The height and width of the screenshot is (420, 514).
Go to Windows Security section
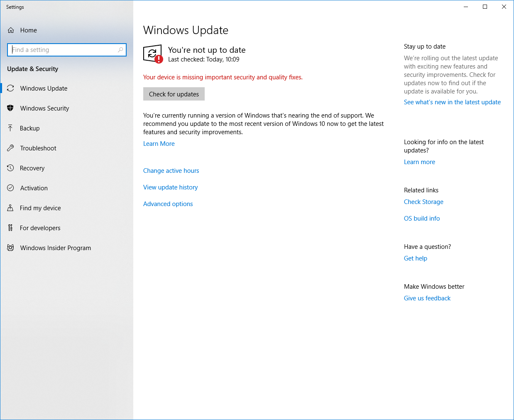[67, 108]
